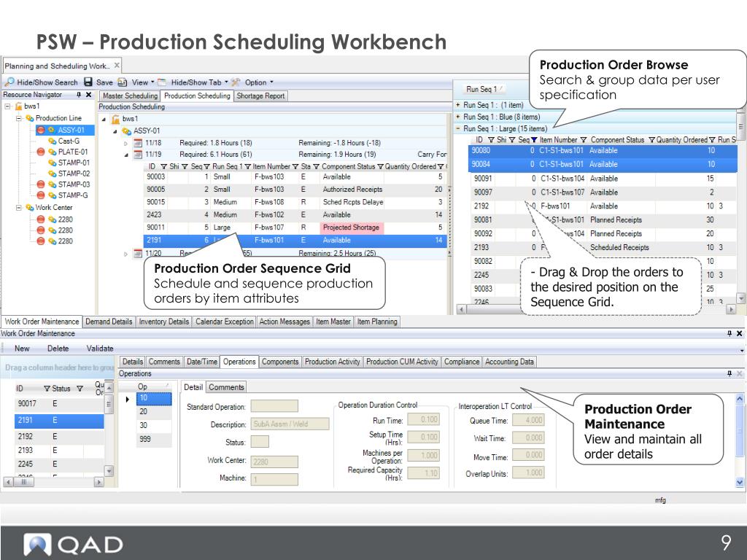Image resolution: width=747 pixels, height=560 pixels.
Task: Click the calendar icon for 11/18
Action: pos(138,143)
